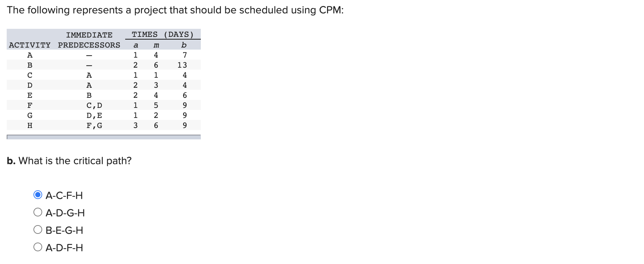The height and width of the screenshot is (264, 644).
Task: Click the question text about critical path
Action: click(69, 161)
